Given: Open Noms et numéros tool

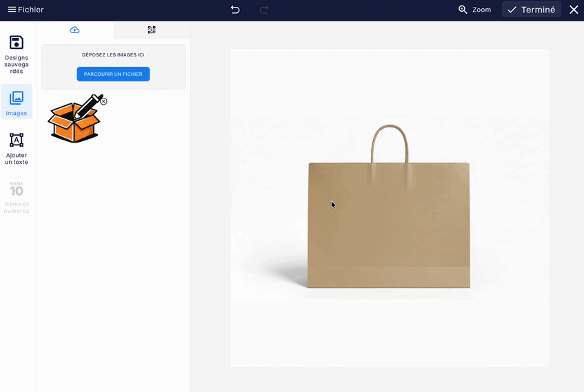Looking at the screenshot, I should point(17,197).
